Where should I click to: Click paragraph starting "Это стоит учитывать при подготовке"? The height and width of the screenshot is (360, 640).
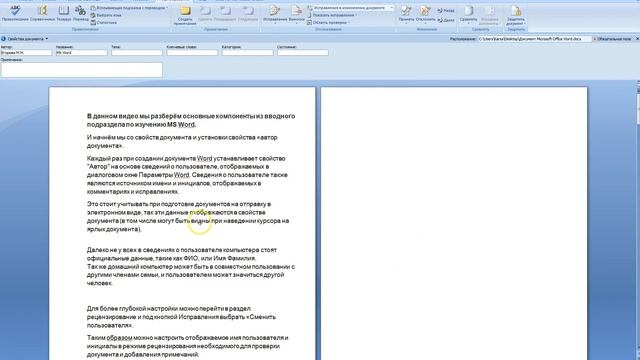(x=188, y=216)
